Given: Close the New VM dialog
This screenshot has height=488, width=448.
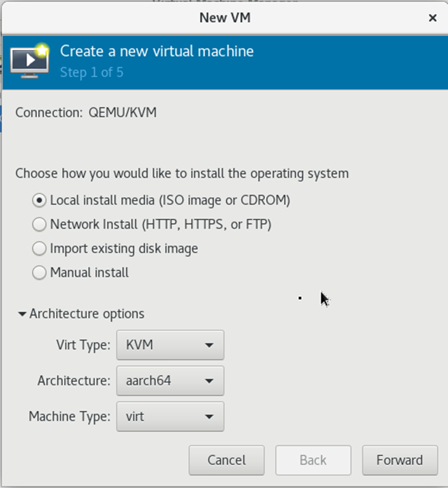Looking at the screenshot, I should (x=433, y=18).
